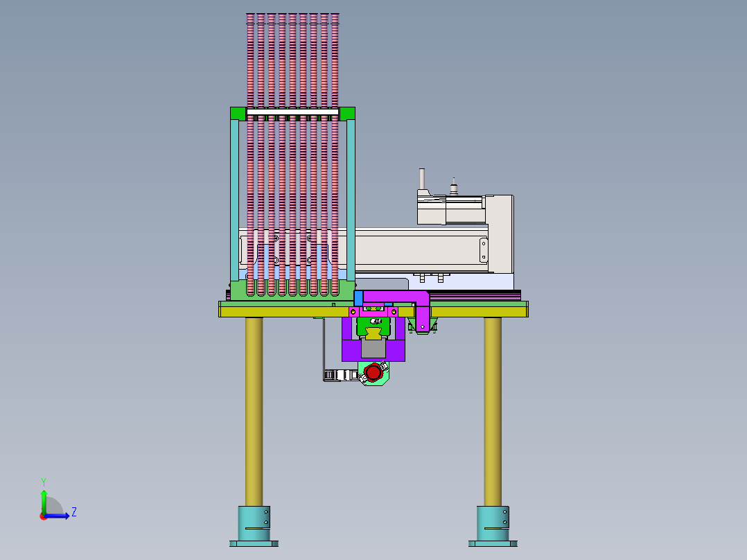
Task: Click the blue Z axis arrow of triad
Action: pyautogui.click(x=58, y=516)
